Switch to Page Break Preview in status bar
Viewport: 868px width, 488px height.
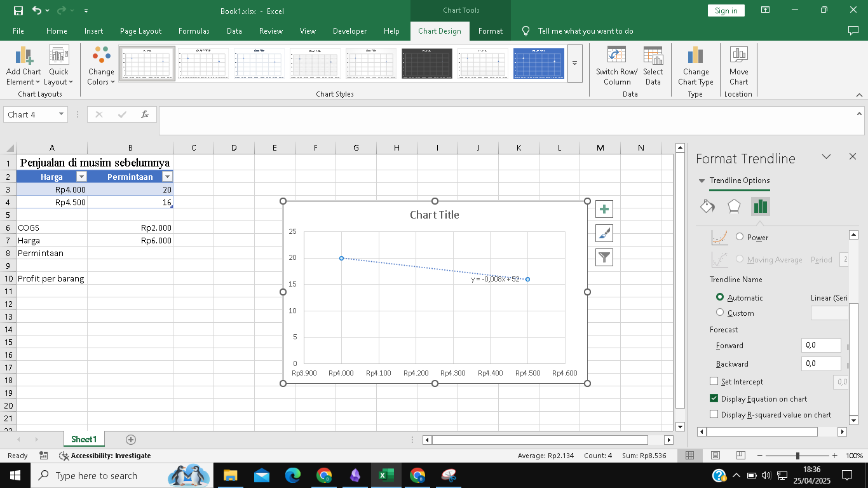[x=740, y=456]
